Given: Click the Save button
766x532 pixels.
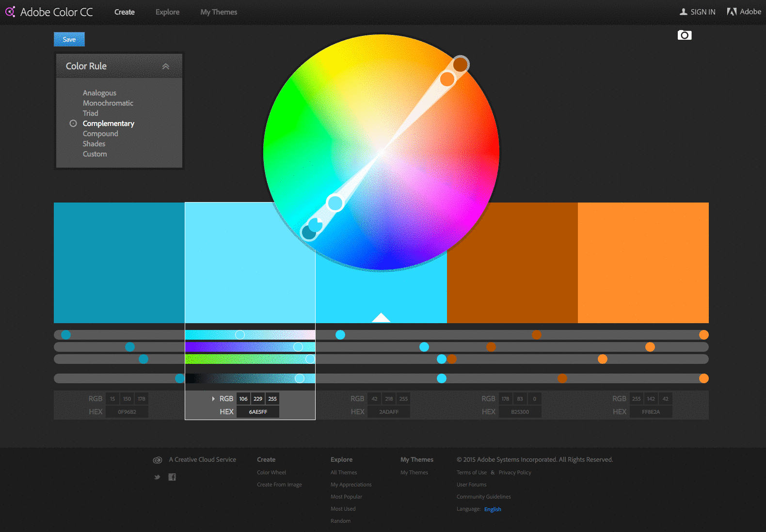Looking at the screenshot, I should click(69, 39).
